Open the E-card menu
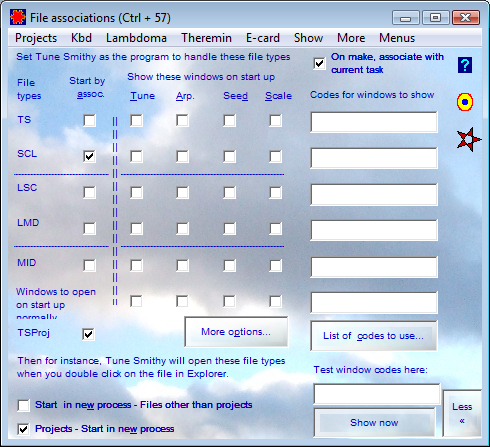 pyautogui.click(x=263, y=38)
